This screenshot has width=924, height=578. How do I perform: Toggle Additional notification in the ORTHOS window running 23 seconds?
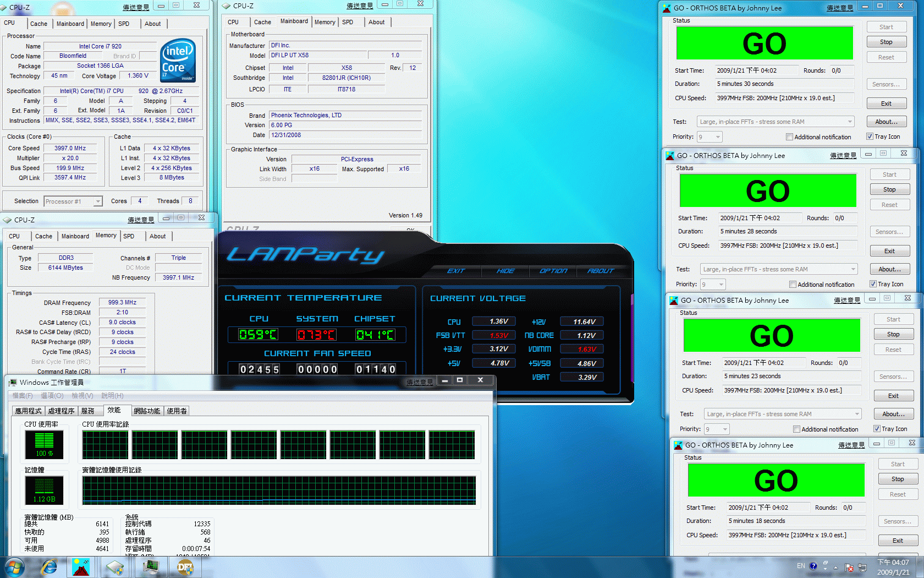(x=796, y=429)
